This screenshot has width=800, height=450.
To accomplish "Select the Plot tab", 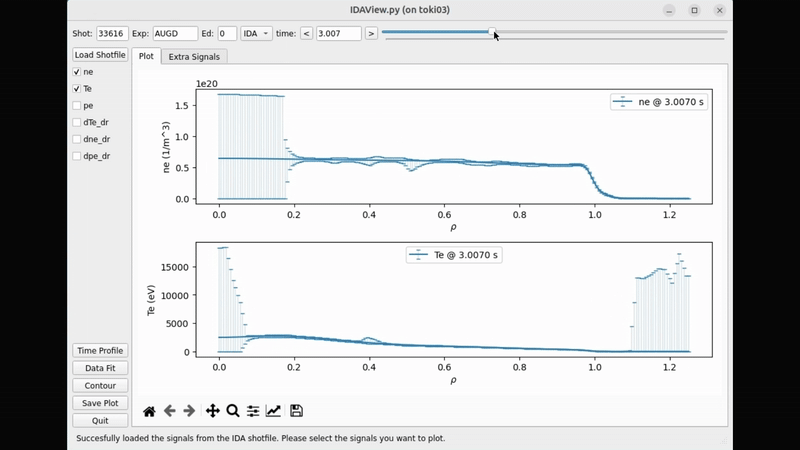I will pos(146,57).
